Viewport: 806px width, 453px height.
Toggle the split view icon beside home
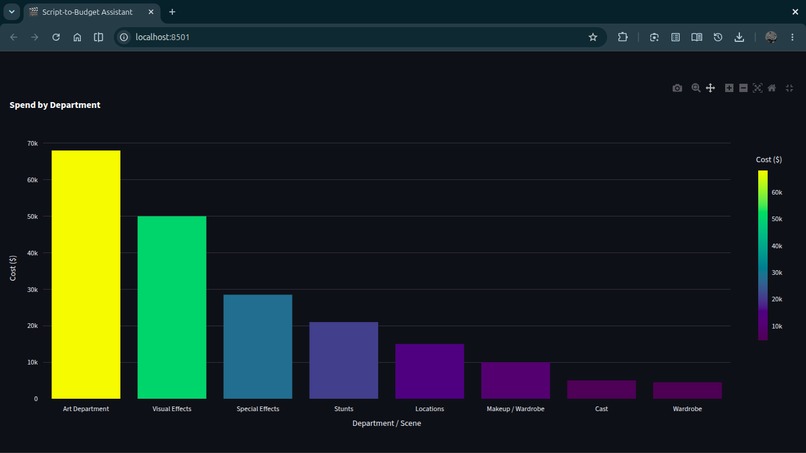pyautogui.click(x=98, y=37)
